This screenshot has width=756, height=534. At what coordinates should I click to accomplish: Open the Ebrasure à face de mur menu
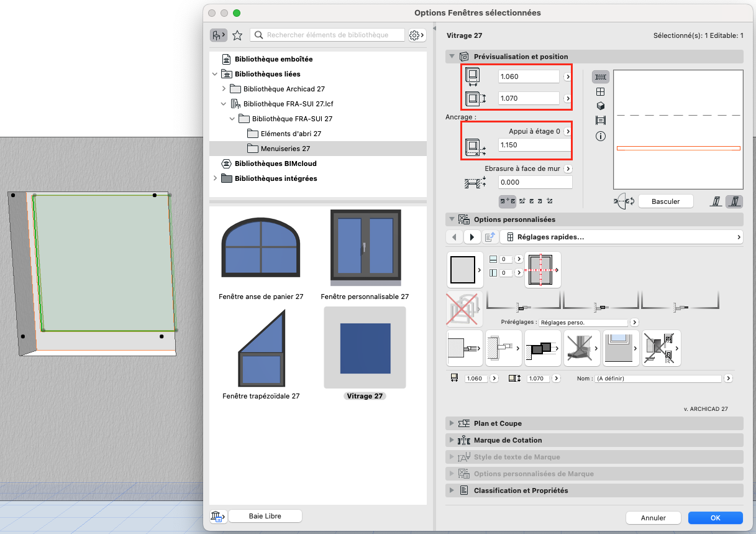567,168
